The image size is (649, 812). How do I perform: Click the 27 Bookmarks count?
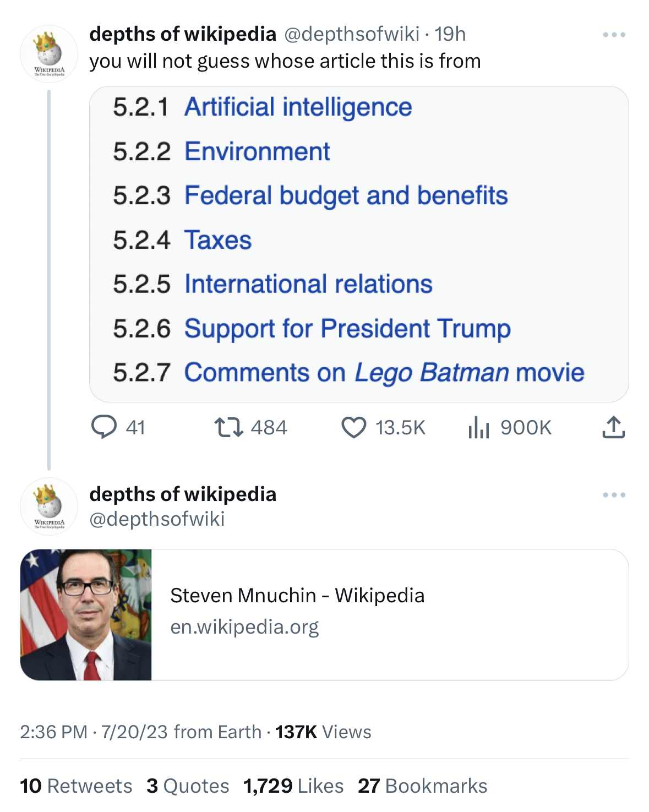click(x=422, y=786)
